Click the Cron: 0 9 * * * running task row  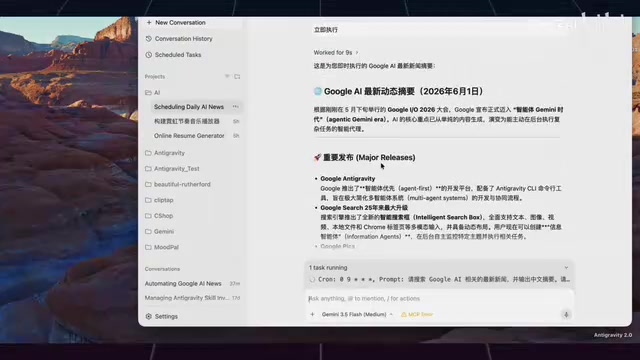(440, 280)
